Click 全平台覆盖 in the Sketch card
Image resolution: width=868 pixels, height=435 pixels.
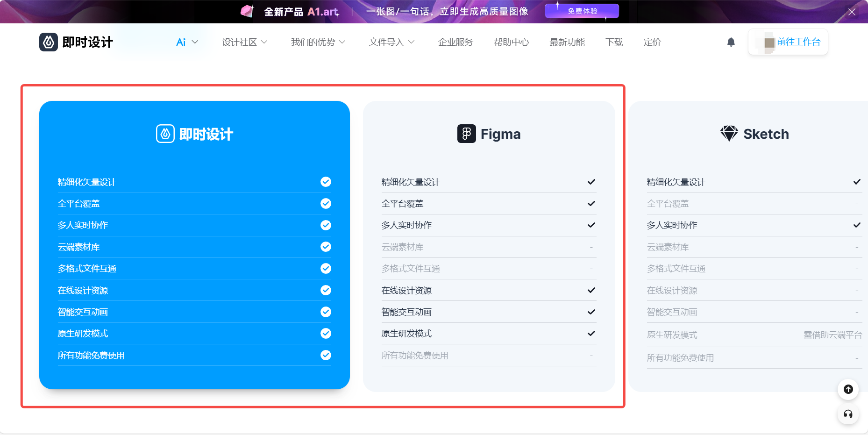(x=668, y=204)
